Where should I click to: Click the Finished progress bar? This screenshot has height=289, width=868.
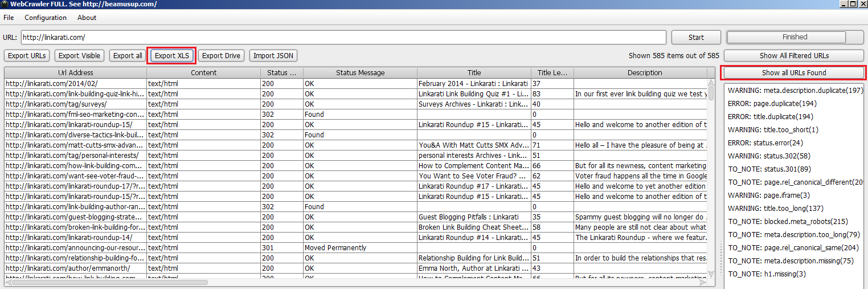794,37
